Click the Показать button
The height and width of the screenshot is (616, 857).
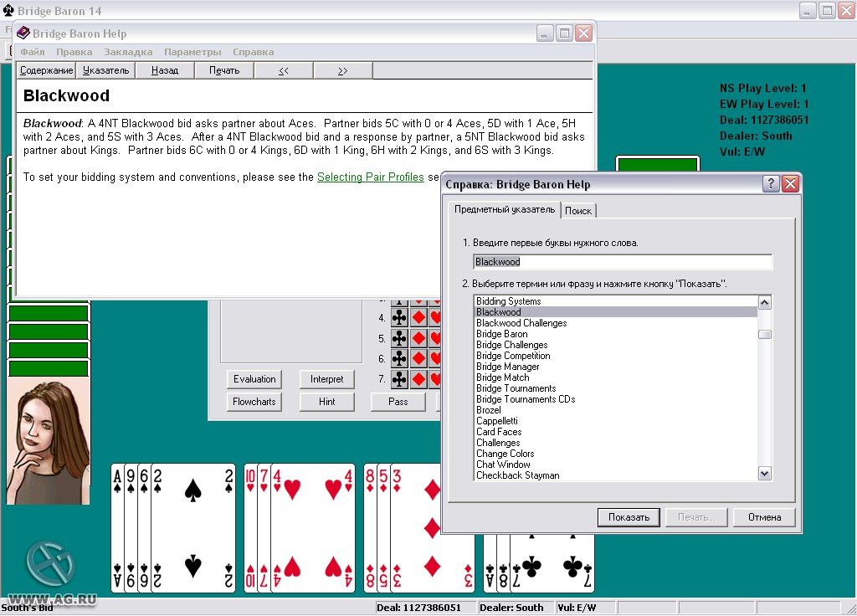click(629, 517)
